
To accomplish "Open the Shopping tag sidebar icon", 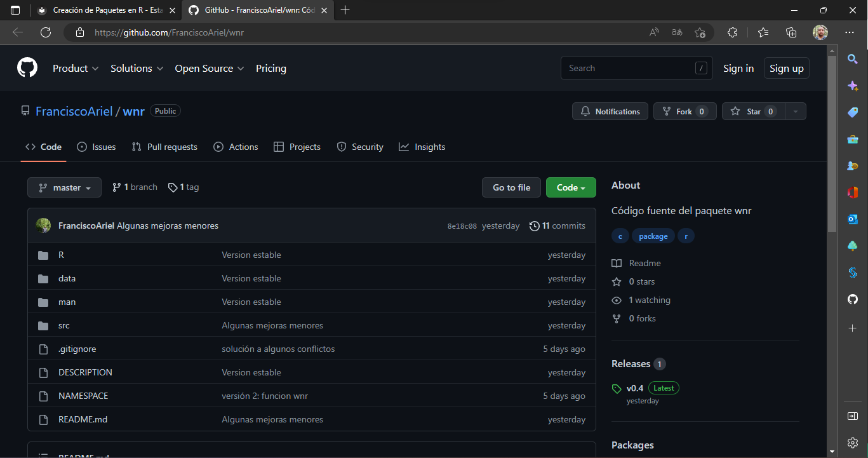I will tap(853, 112).
